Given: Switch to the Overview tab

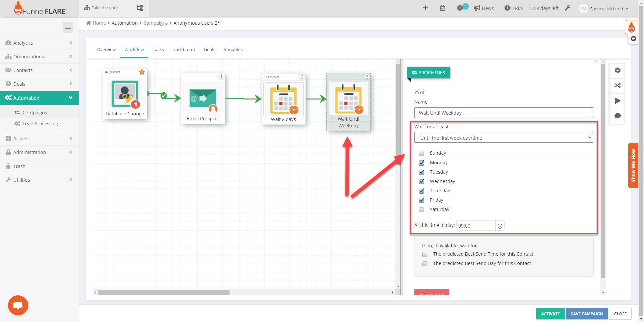Looking at the screenshot, I should point(106,49).
